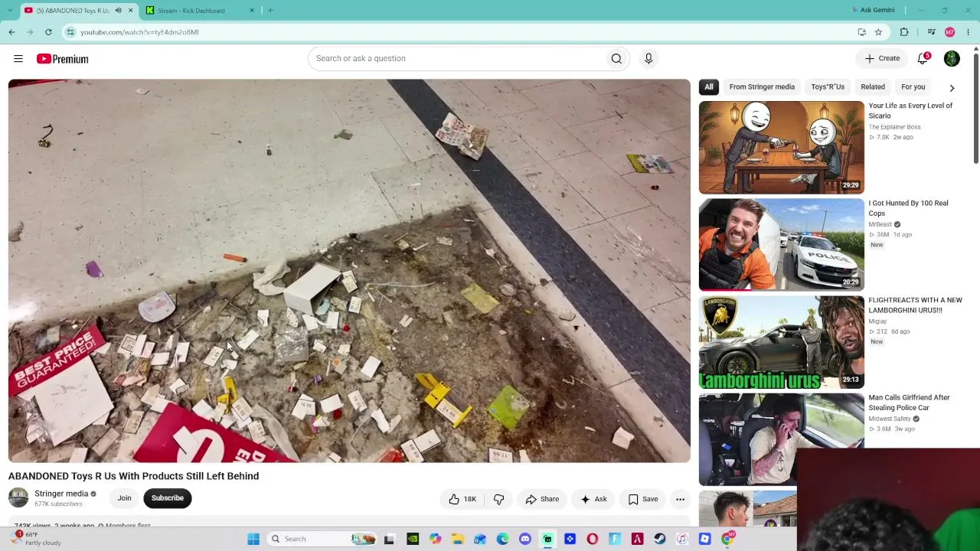This screenshot has width=980, height=551.
Task: Close the Stream - Kick Dashboard tab
Action: click(x=252, y=10)
